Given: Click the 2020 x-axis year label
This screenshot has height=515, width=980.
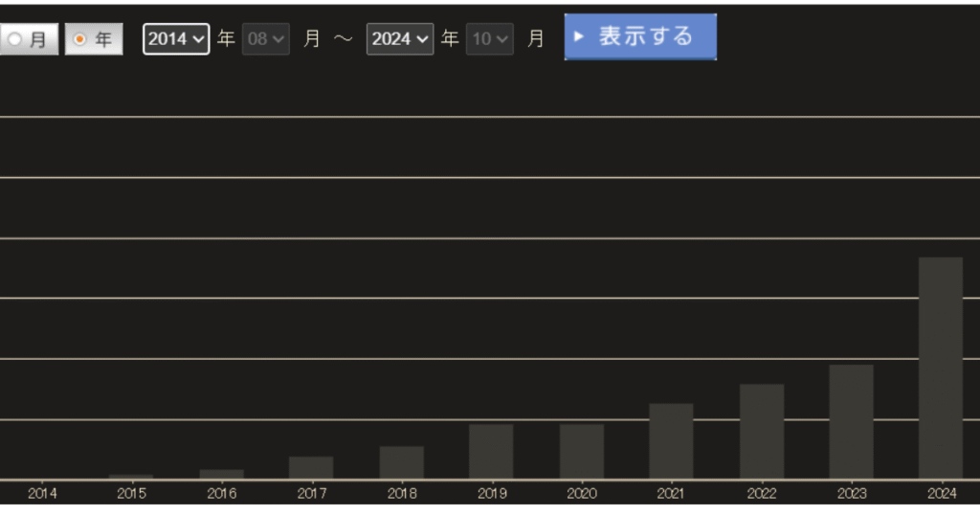Looking at the screenshot, I should 581,494.
